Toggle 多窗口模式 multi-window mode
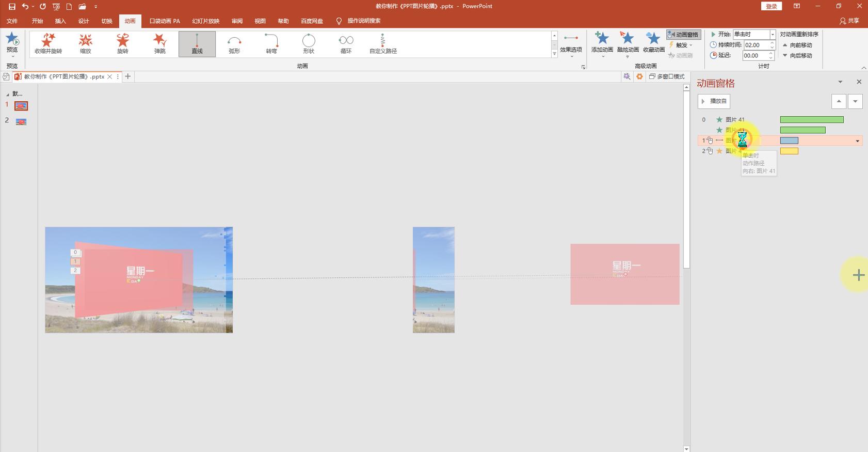This screenshot has width=868, height=452. click(667, 76)
